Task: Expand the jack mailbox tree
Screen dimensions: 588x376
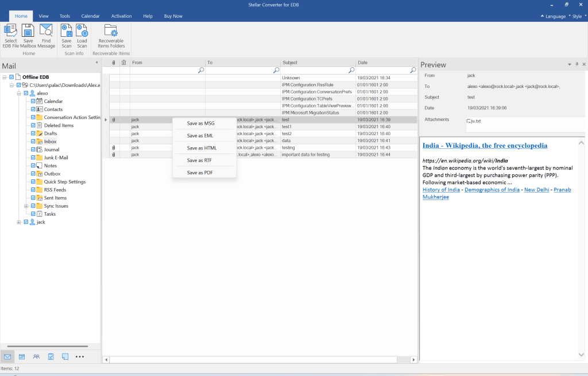Action: tap(19, 222)
